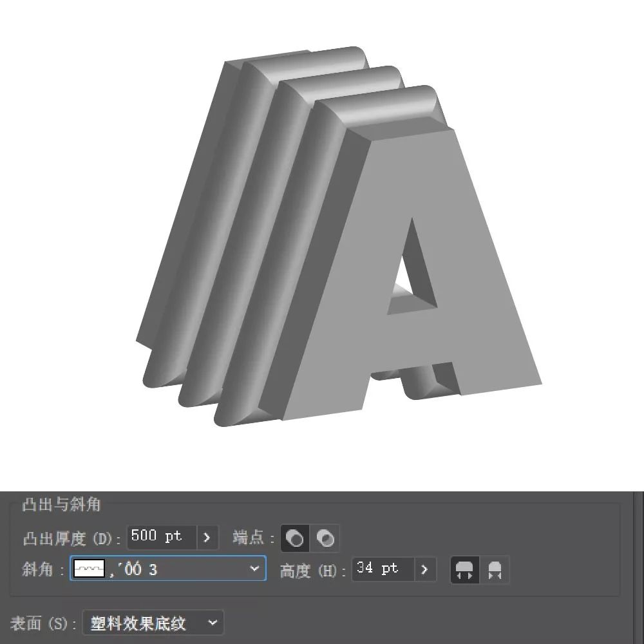This screenshot has width=644, height=644.
Task: Click the 高度 height field showing 34 pt
Action: [x=382, y=569]
